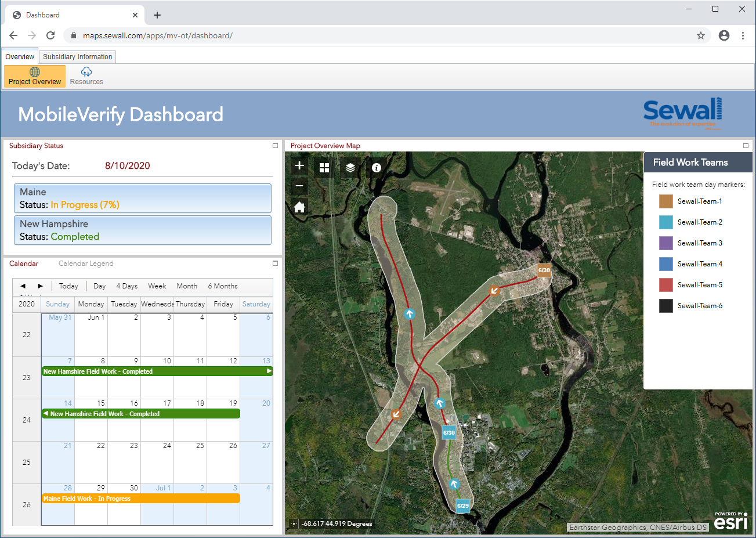Screen dimensions: 756x538
Task: Open the map Layers icon
Action: (350, 167)
